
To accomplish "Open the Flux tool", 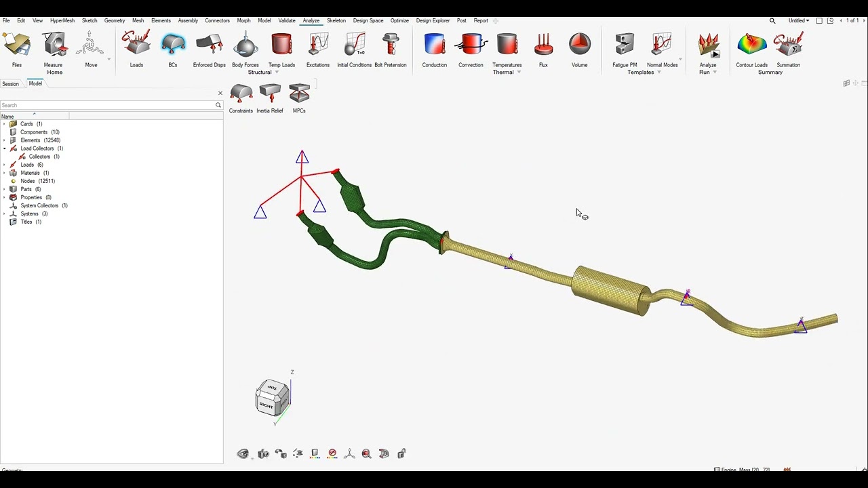I will coord(543,50).
